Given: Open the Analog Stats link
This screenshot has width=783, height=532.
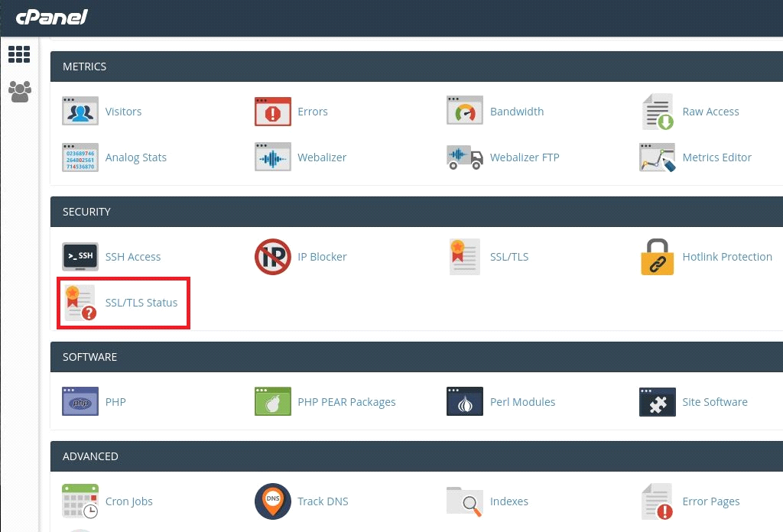Looking at the screenshot, I should [136, 157].
